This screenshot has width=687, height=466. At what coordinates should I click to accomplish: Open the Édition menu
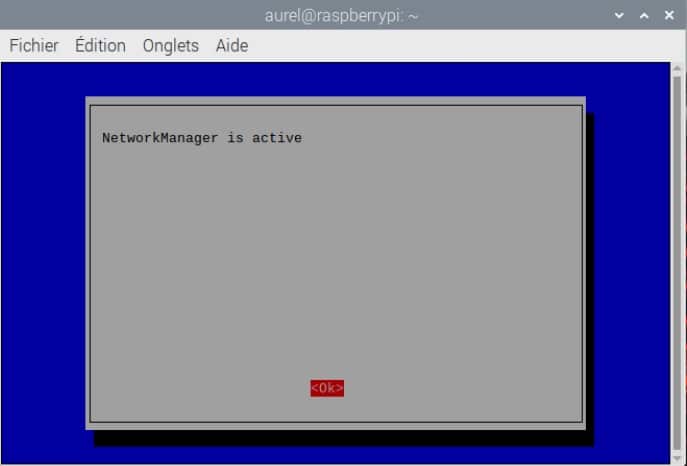point(100,46)
